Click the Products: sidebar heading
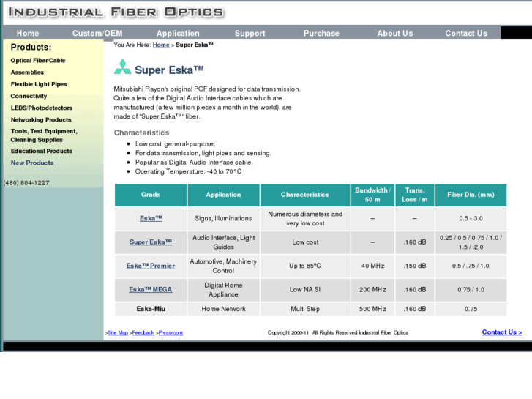Viewport: 532px width, 399px height. 31,47
